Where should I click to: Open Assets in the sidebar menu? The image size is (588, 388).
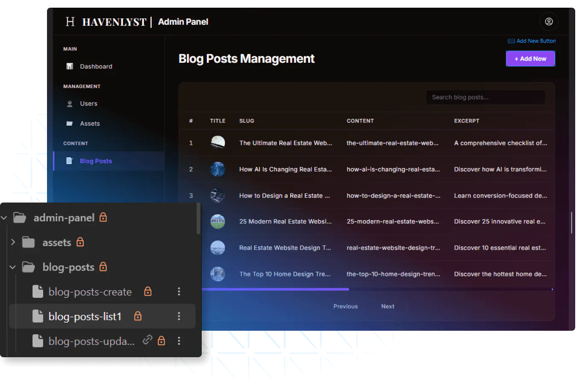[90, 123]
